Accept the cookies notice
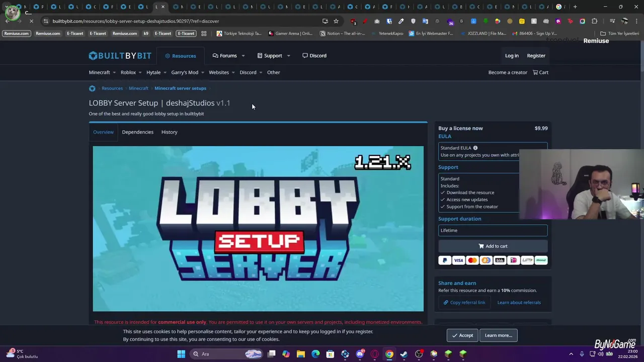Viewport: 644px width, 362px height. [x=462, y=335]
